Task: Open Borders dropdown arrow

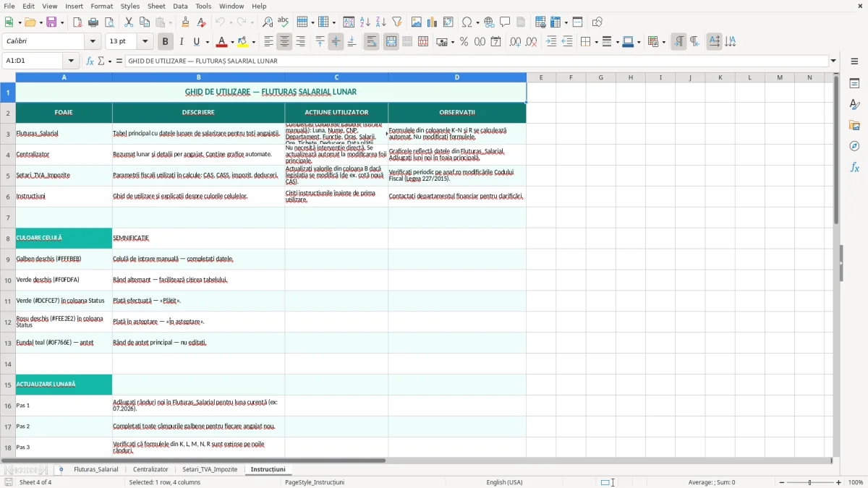Action: click(x=595, y=42)
